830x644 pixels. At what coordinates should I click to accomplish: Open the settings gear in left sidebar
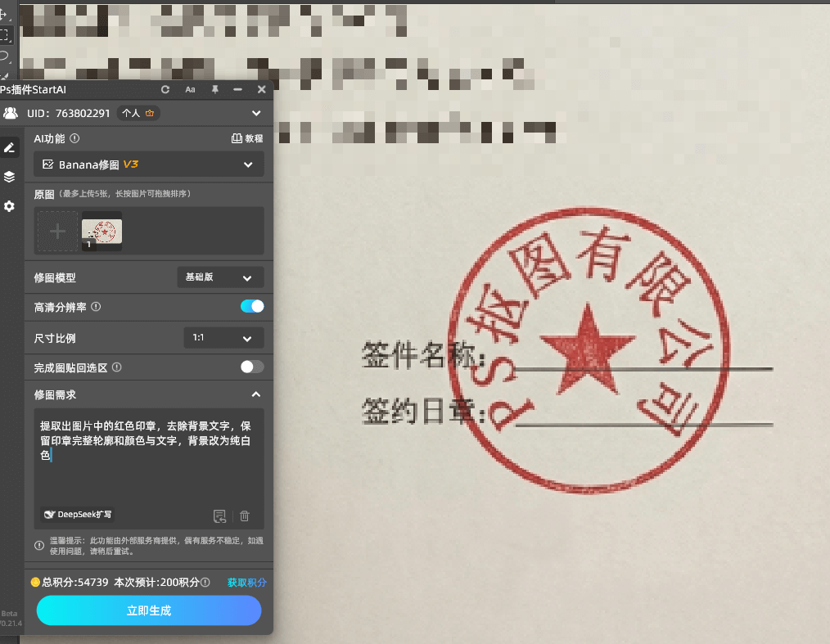click(x=10, y=206)
